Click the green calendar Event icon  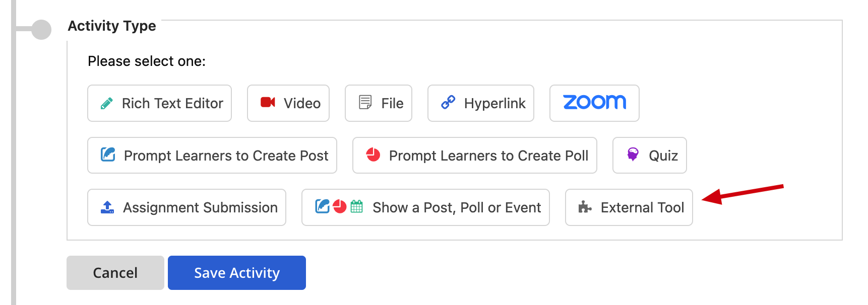click(356, 206)
